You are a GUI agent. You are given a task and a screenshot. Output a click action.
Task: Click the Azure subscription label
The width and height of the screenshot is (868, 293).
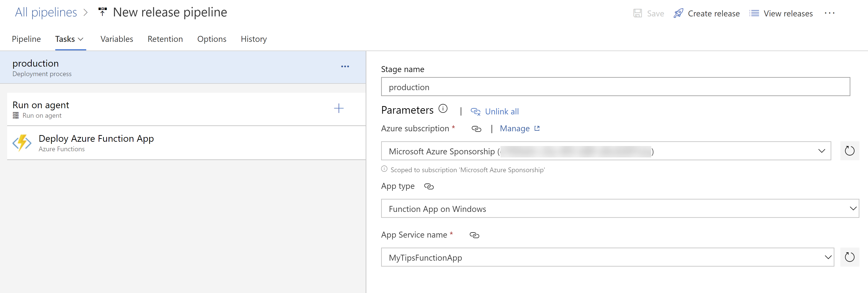point(415,128)
